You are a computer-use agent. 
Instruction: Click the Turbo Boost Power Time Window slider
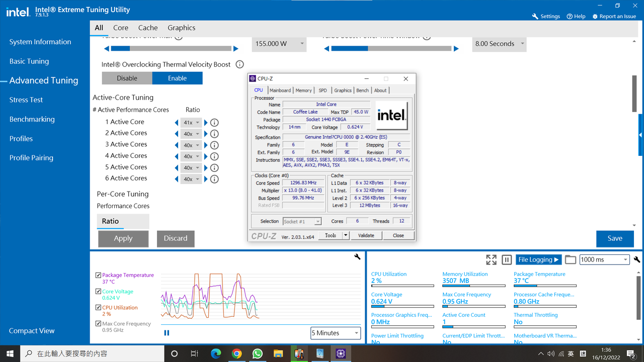[391, 49]
